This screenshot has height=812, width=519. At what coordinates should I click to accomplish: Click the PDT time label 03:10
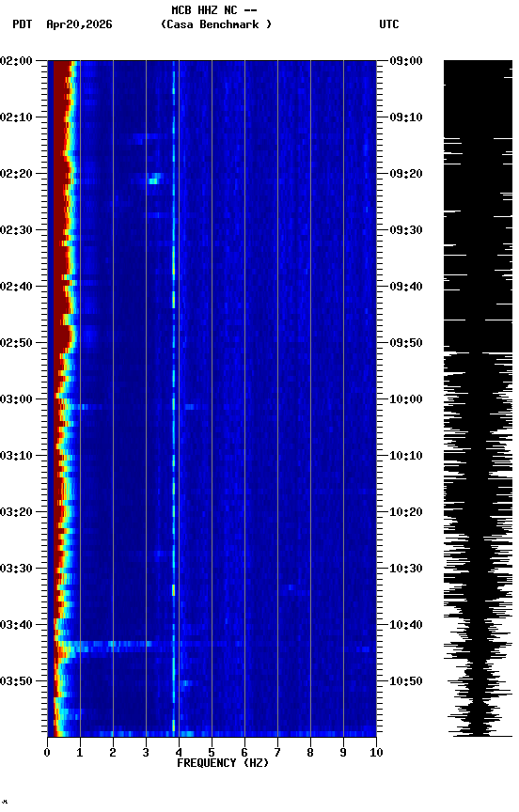point(16,456)
